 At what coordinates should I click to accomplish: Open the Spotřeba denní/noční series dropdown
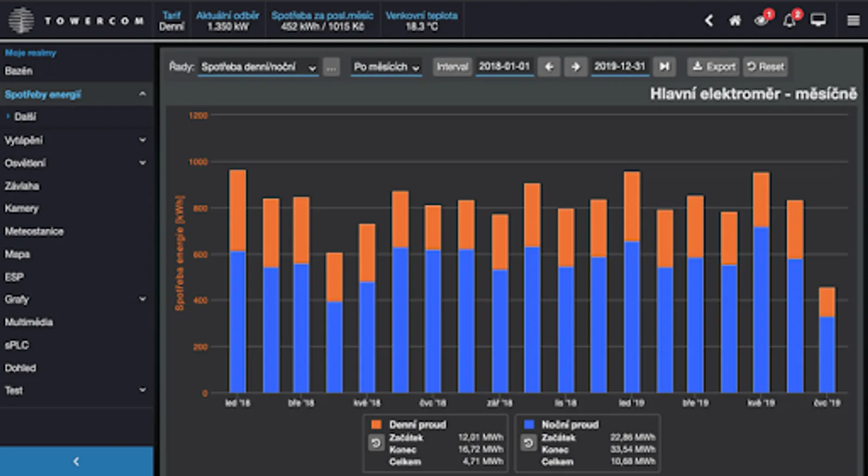258,67
